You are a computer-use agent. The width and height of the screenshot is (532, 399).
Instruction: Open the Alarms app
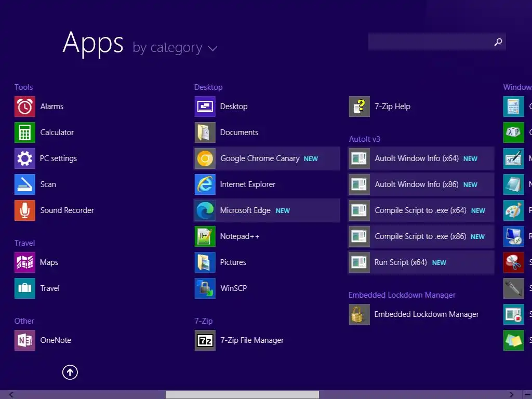coord(38,107)
